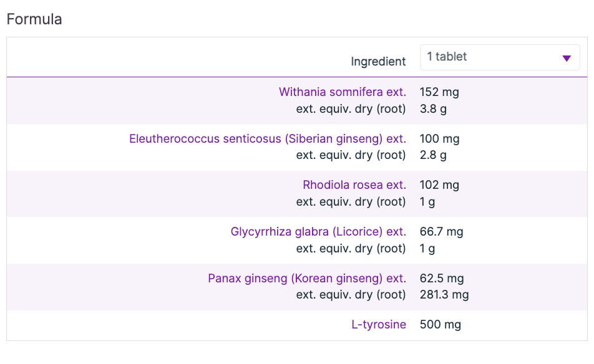The height and width of the screenshot is (364, 594).
Task: Follow the Eleutherococcus senticosus (Siberian ginseng) link
Action: (267, 139)
